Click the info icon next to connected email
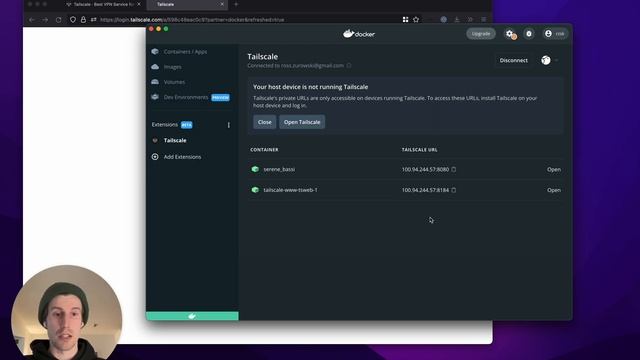640x360 pixels. (x=349, y=66)
